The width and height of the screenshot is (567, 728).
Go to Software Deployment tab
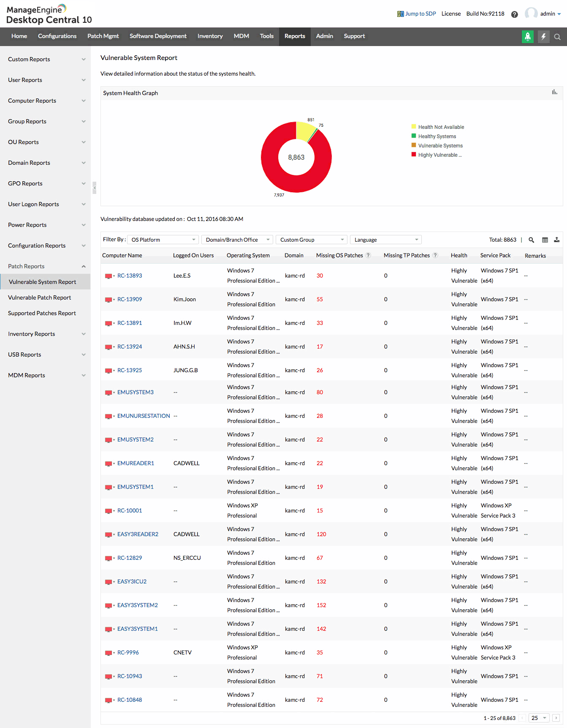(158, 36)
